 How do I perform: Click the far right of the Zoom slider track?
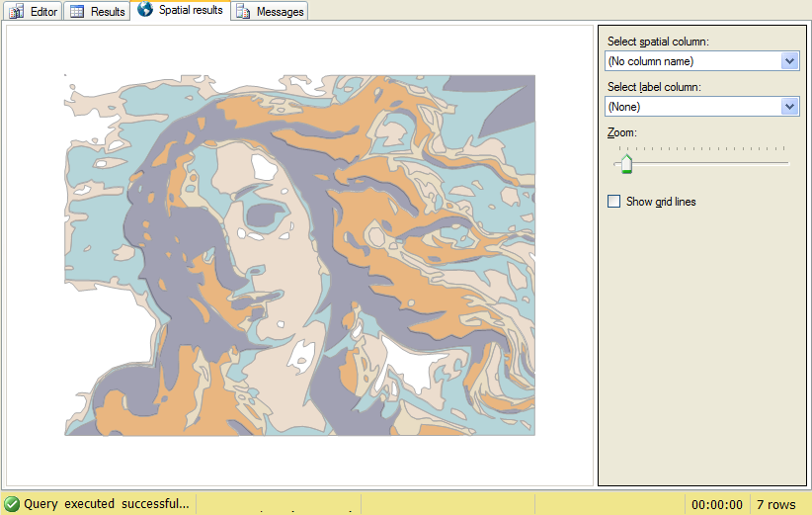pos(785,163)
